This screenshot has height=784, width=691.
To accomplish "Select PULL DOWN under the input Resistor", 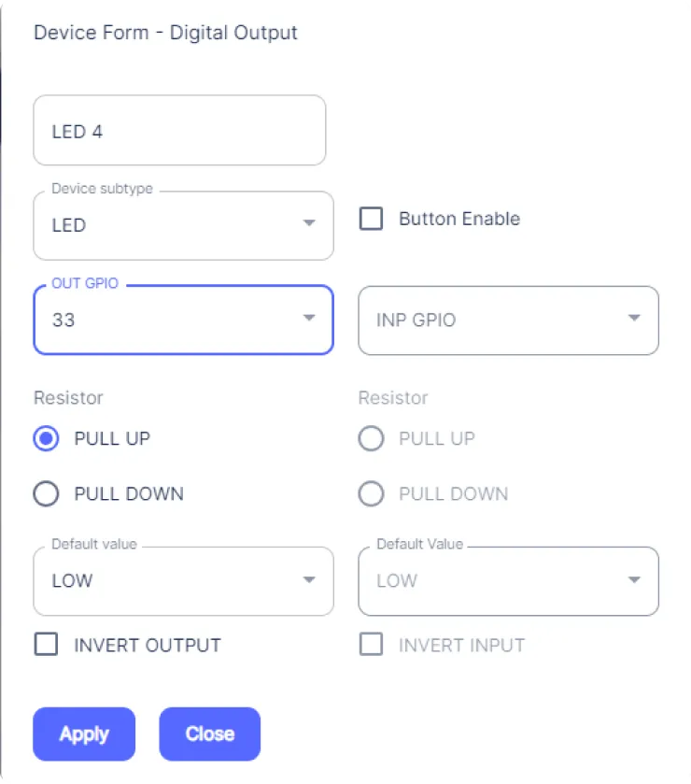I will click(x=371, y=493).
